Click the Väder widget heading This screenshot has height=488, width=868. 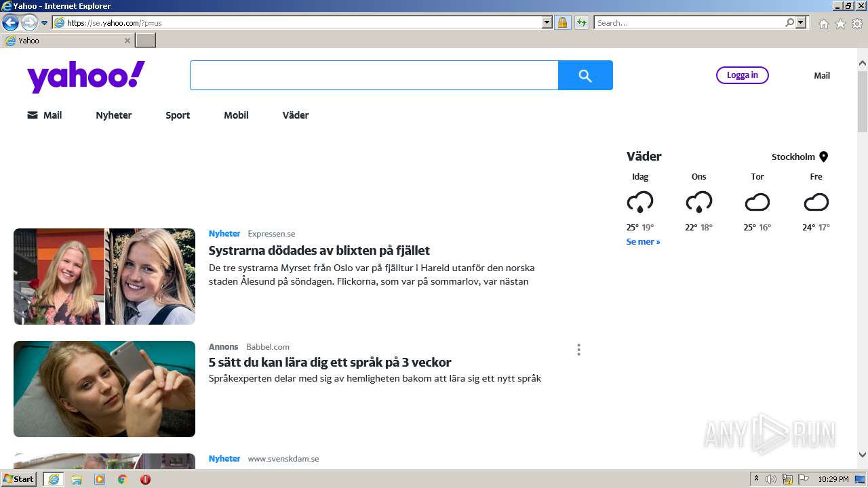tap(644, 156)
